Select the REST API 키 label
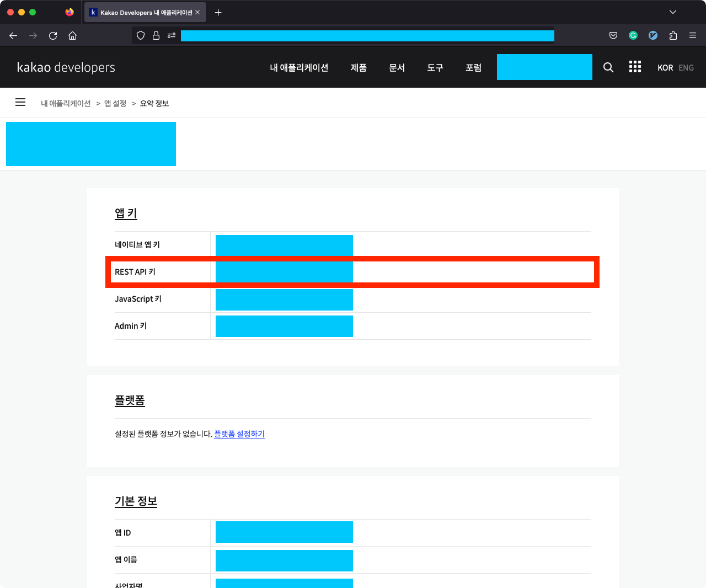 [135, 271]
